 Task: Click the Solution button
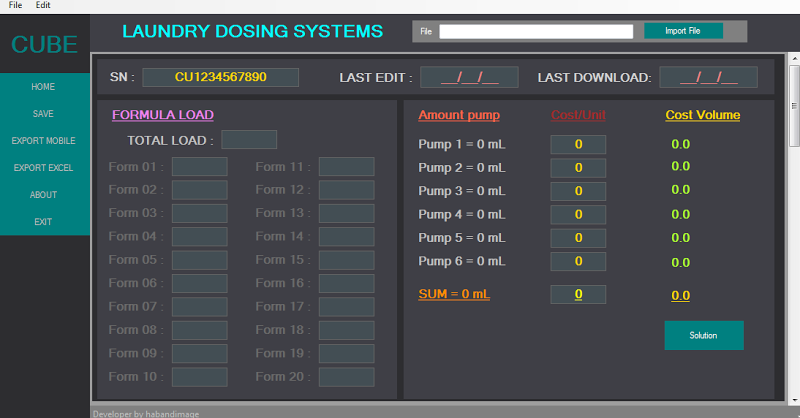coord(704,335)
